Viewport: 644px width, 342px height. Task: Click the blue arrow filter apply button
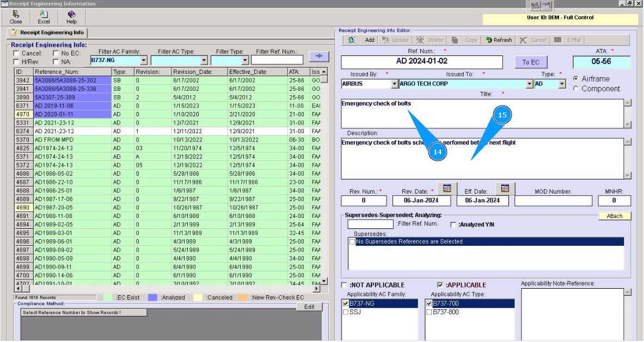click(319, 56)
